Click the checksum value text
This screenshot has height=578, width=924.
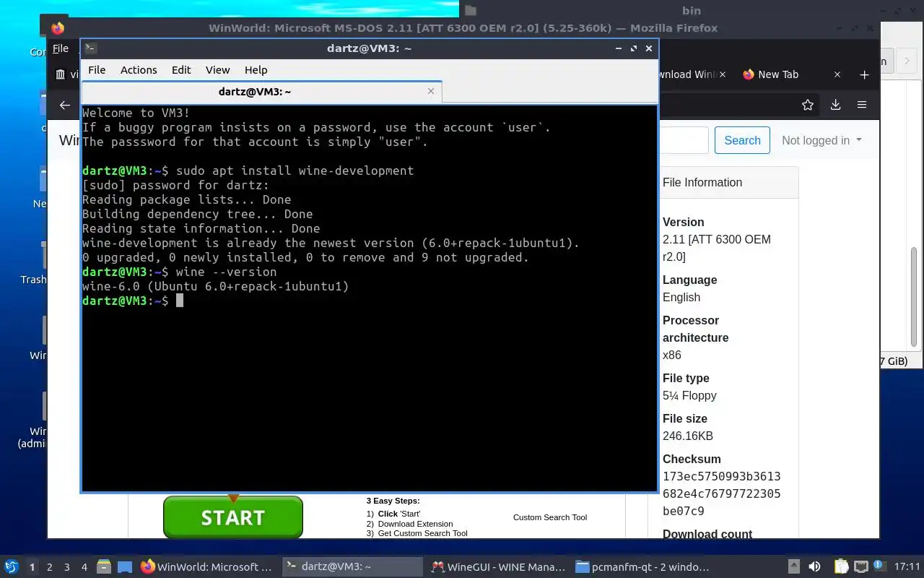(x=721, y=493)
